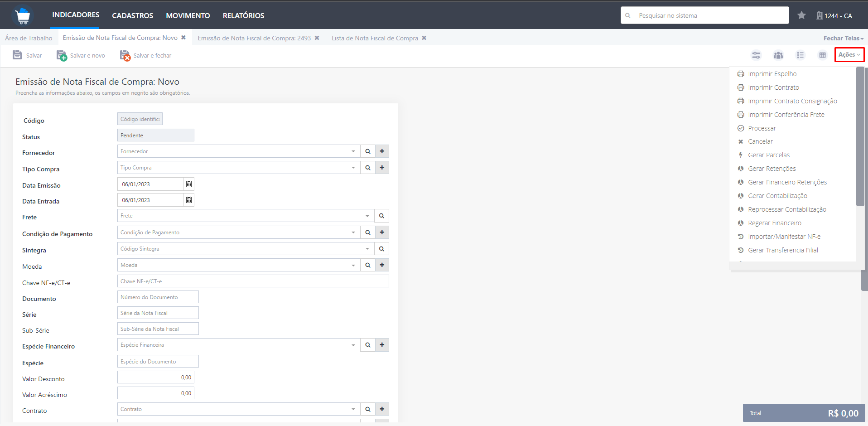Screen dimensions: 868x426
Task: Expand the Contrato dropdown
Action: tap(353, 409)
